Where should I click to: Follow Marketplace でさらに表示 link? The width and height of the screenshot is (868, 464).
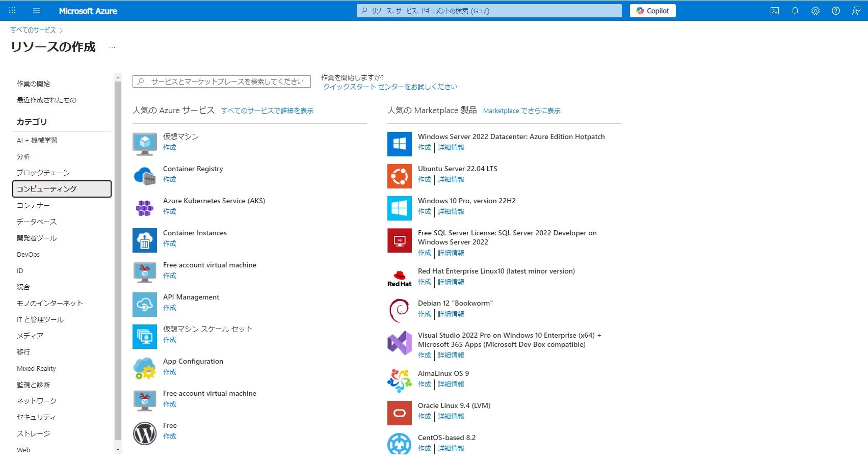[x=521, y=111]
